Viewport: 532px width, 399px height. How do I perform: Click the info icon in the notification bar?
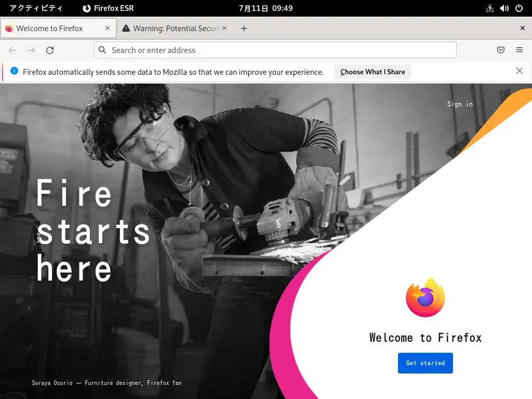coord(14,71)
